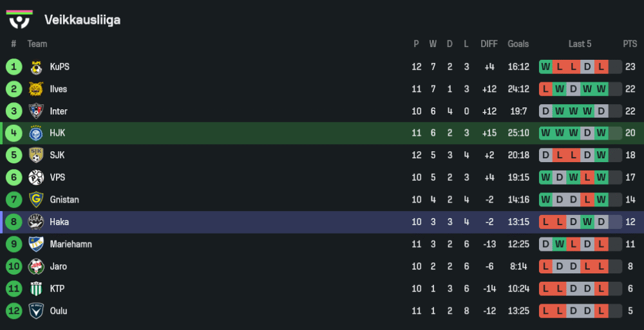The image size is (644, 330).
Task: Click the Gnistan team crest
Action: [x=36, y=200]
